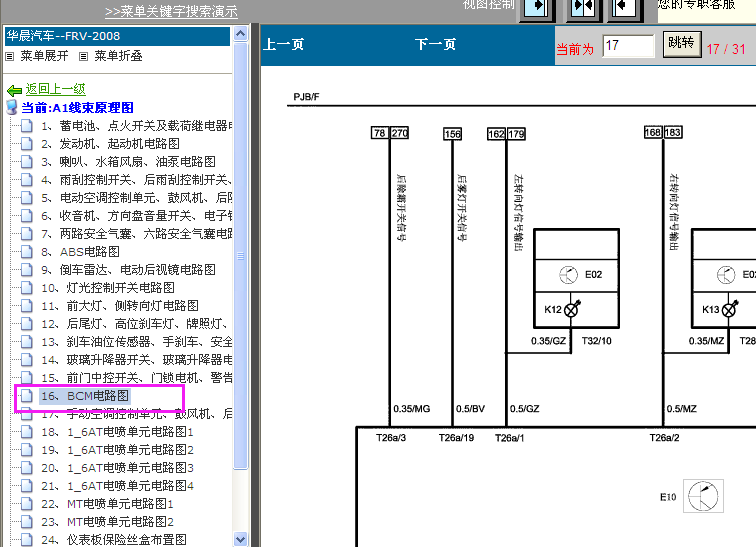Open item 4 雨刮控制开关 diagram
This screenshot has height=547, width=756.
(136, 180)
